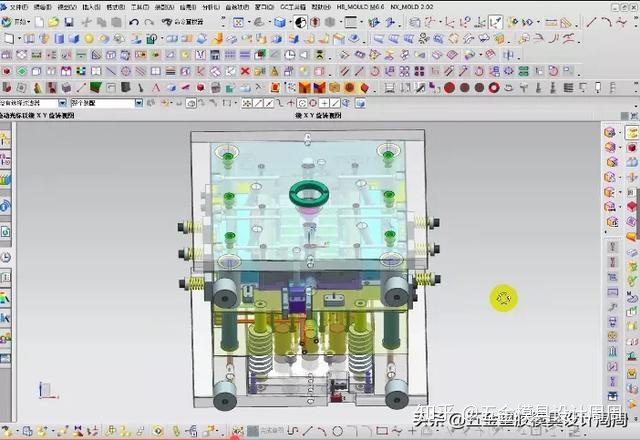Click the clock icon in the third toolbar row

289,55
